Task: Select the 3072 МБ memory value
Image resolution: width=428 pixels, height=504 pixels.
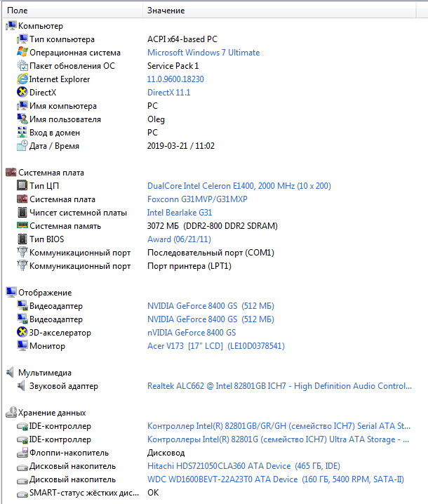Action: [213, 226]
